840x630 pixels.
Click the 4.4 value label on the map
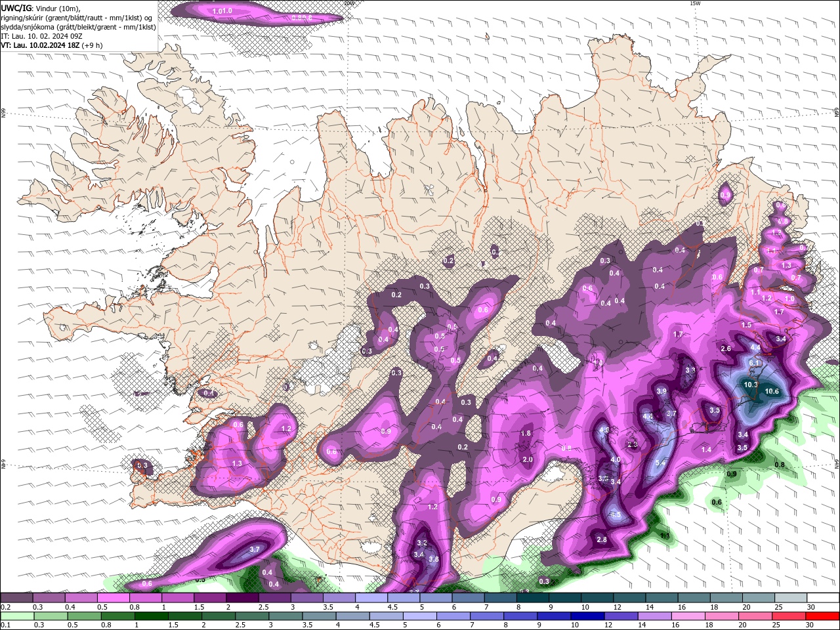pos(755,347)
